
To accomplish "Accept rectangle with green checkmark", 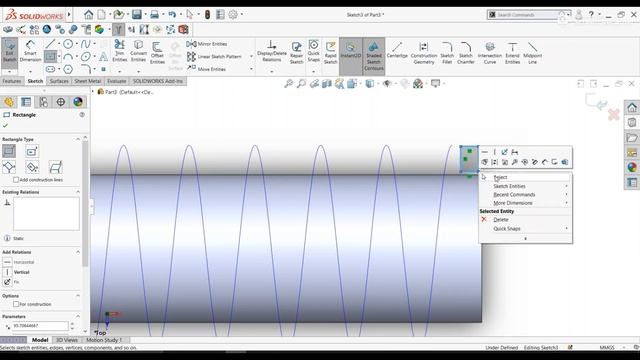I will (5, 125).
